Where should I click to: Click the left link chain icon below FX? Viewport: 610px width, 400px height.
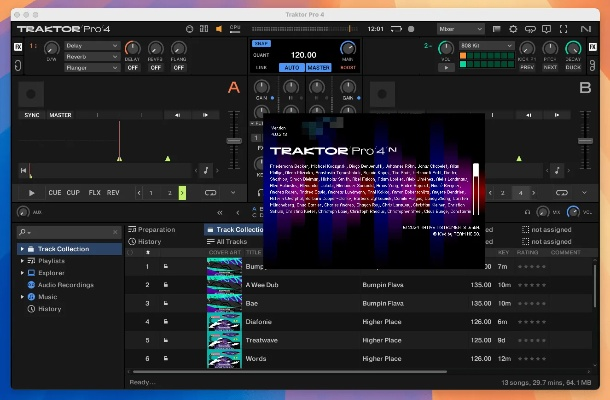tap(18, 65)
